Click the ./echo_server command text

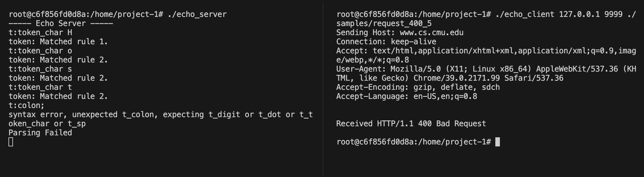coord(197,14)
